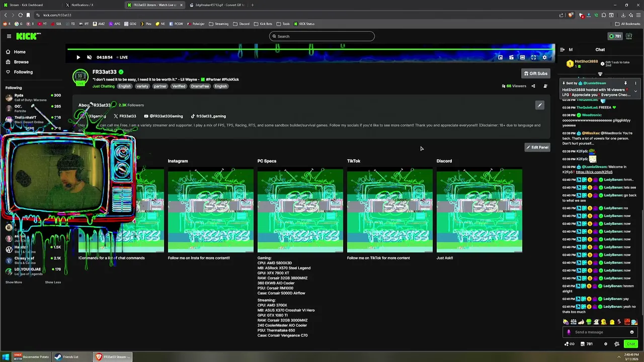Expand the gift leaderboard chevron
This screenshot has width=644, height=362.
[600, 74]
